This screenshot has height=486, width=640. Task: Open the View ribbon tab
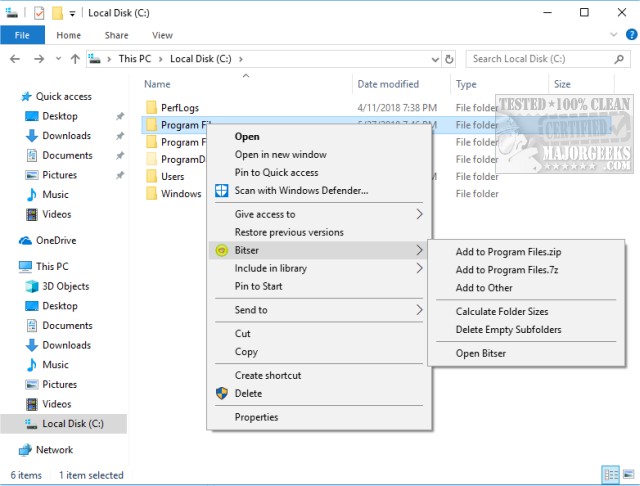coord(161,35)
